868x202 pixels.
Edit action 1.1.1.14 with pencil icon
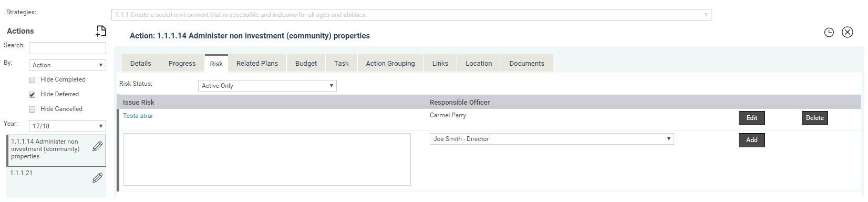coord(98,146)
